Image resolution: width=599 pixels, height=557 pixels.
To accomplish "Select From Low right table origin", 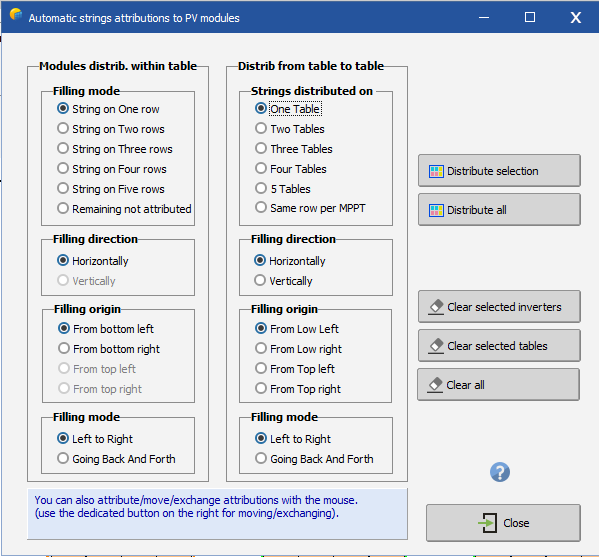I will tap(298, 349).
